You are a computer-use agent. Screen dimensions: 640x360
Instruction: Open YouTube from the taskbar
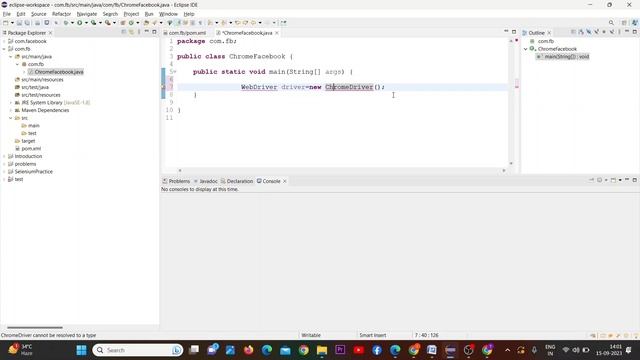click(359, 350)
